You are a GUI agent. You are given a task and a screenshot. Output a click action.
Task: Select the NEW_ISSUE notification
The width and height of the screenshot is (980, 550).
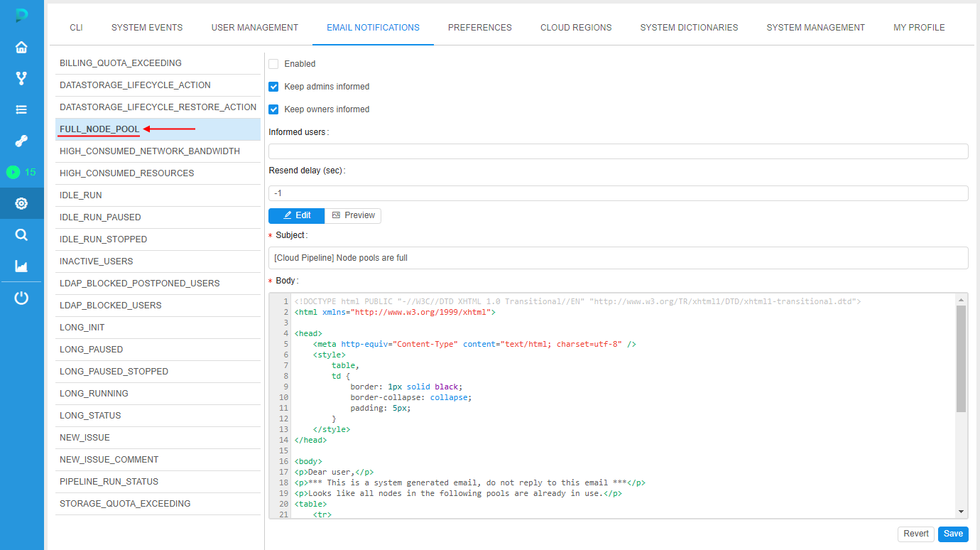tap(158, 438)
